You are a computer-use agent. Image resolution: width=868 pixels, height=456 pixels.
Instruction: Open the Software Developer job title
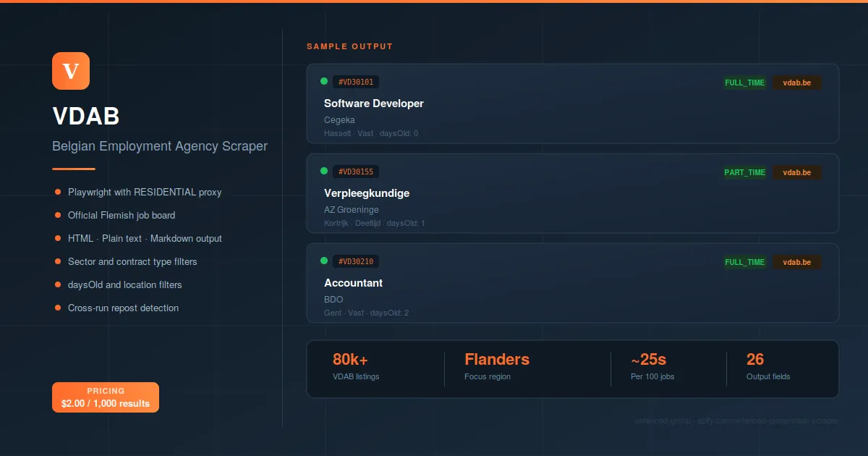374,104
